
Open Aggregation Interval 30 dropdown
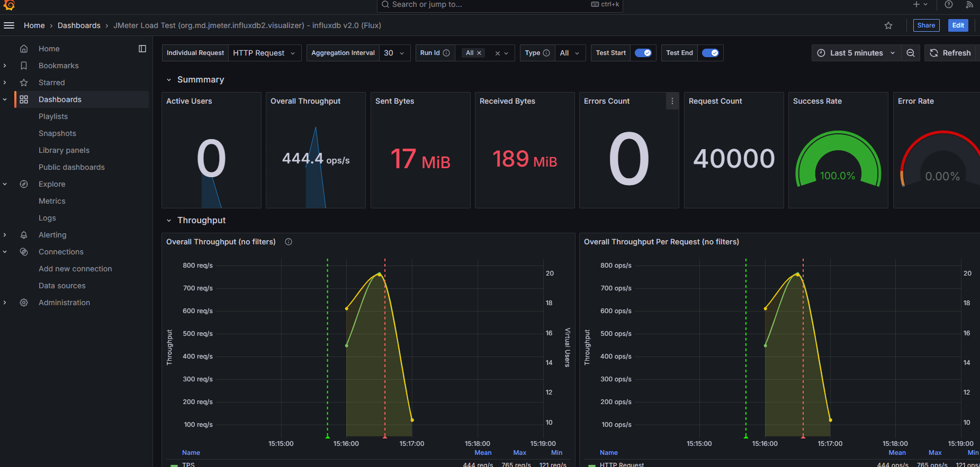pyautogui.click(x=395, y=53)
